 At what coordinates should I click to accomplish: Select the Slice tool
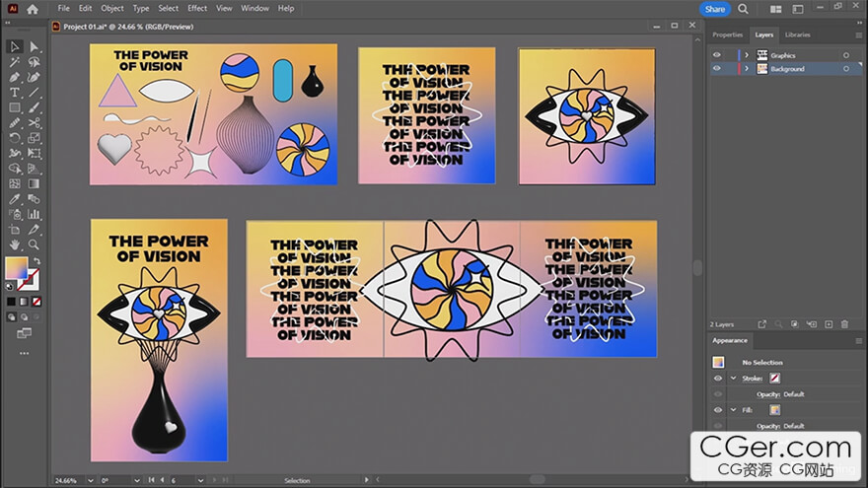[x=35, y=229]
